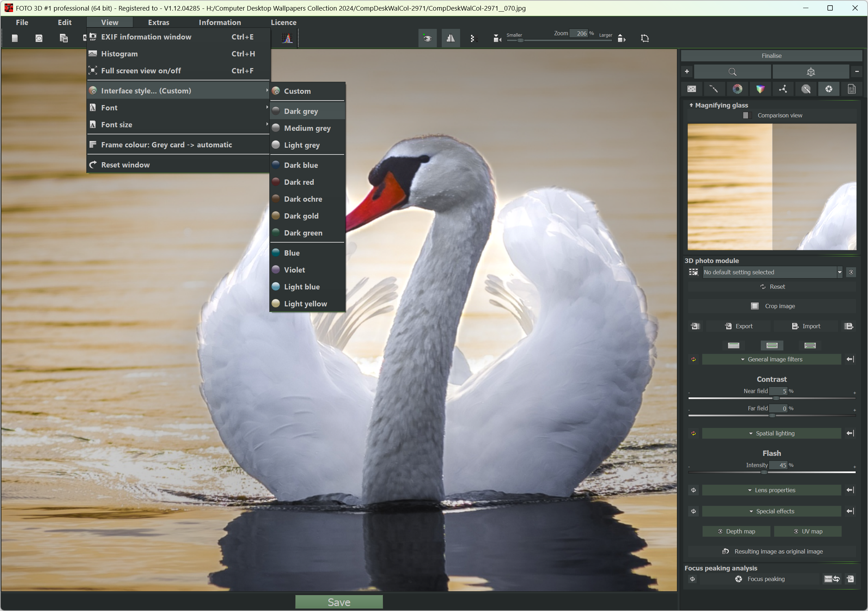Image resolution: width=868 pixels, height=611 pixels.
Task: Open the RGB color cube module
Action: pos(760,89)
